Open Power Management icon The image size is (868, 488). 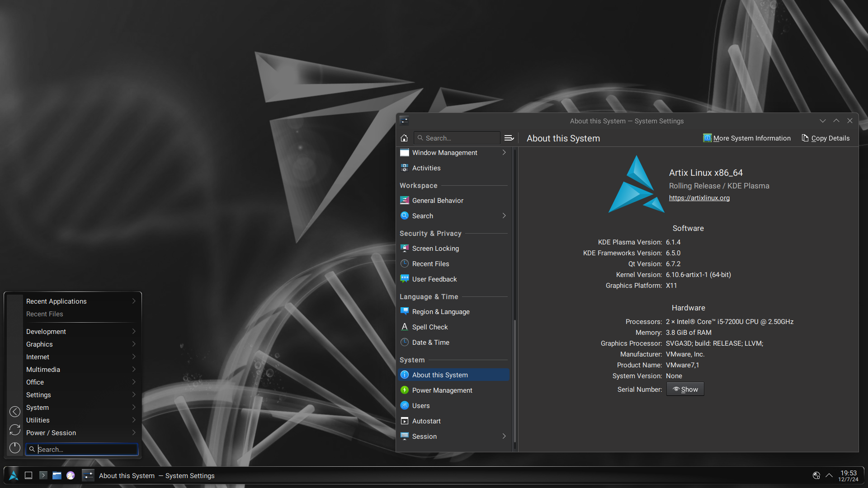click(x=405, y=390)
